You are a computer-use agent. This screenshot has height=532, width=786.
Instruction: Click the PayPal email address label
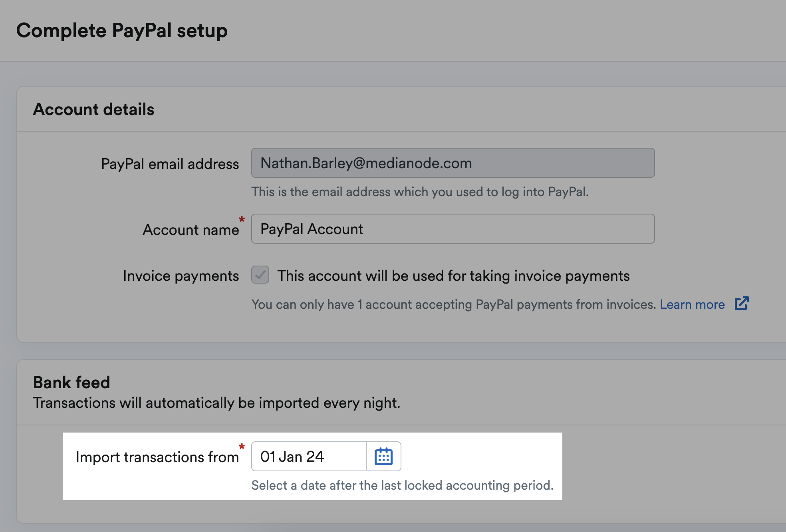click(170, 164)
